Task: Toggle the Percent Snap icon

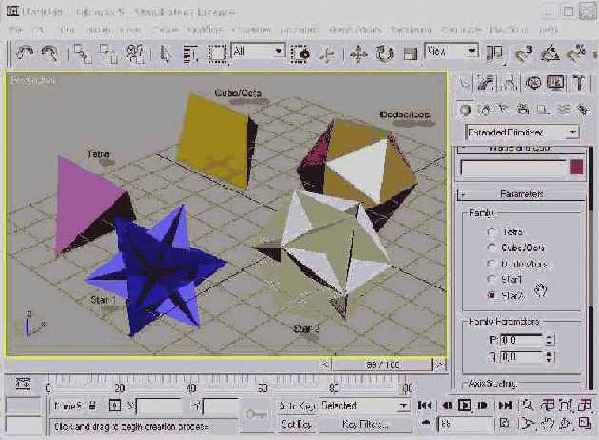Action: coord(576,53)
